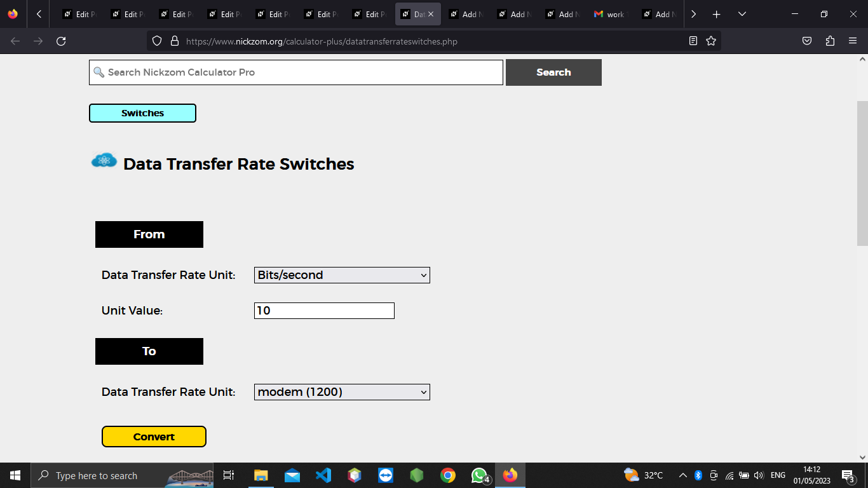Viewport: 868px width, 488px height.
Task: Open the Mail app on taskbar
Action: click(x=292, y=475)
